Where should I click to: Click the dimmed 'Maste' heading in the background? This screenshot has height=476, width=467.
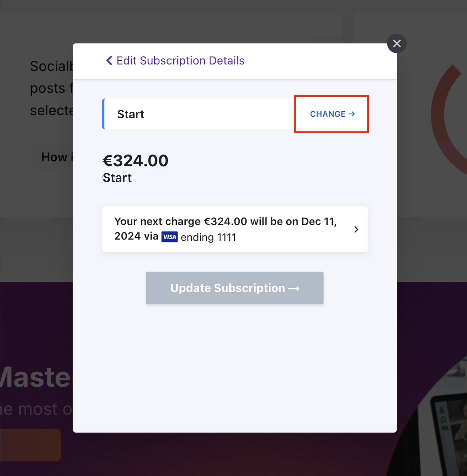36,377
